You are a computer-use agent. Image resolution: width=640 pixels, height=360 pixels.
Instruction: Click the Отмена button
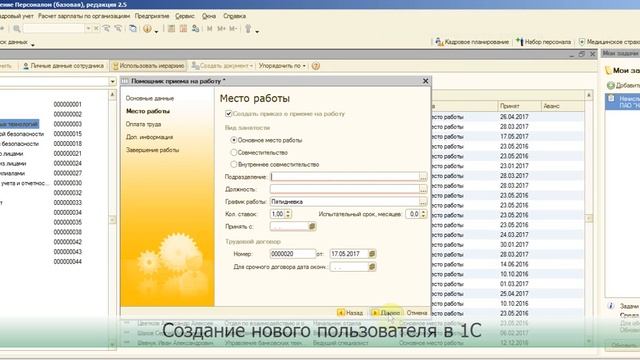click(417, 313)
